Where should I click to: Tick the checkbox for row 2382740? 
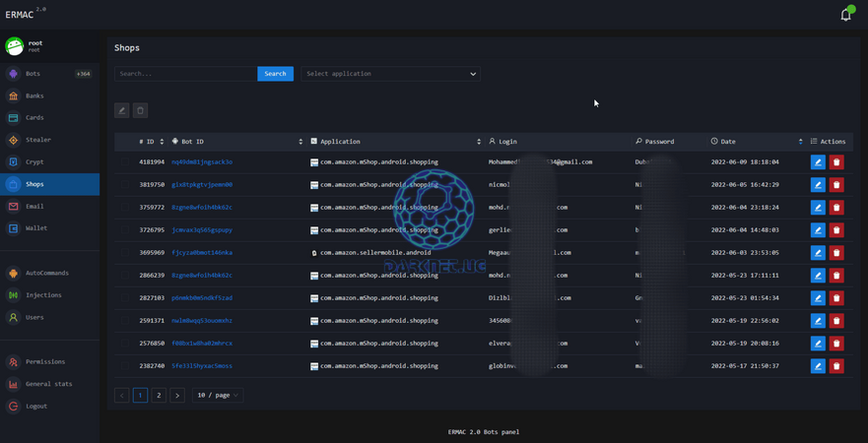[x=125, y=366]
